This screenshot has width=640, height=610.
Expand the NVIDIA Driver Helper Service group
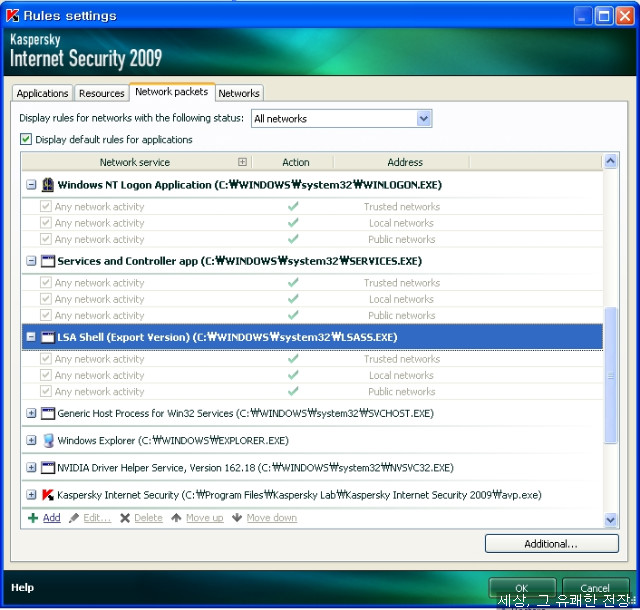click(31, 468)
